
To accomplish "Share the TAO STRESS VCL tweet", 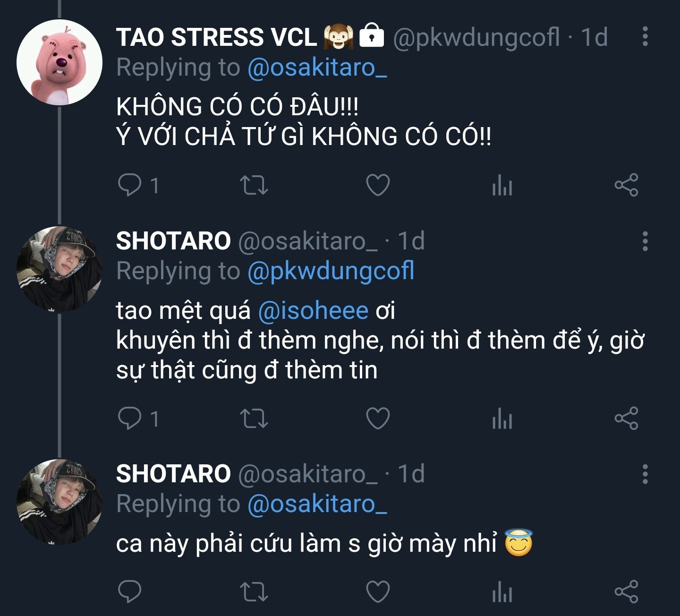I will 626,185.
